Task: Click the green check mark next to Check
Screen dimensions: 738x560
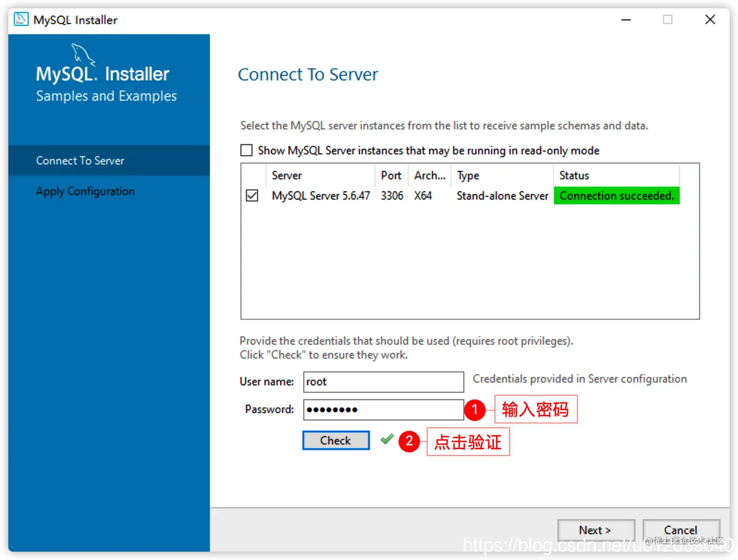Action: (387, 440)
